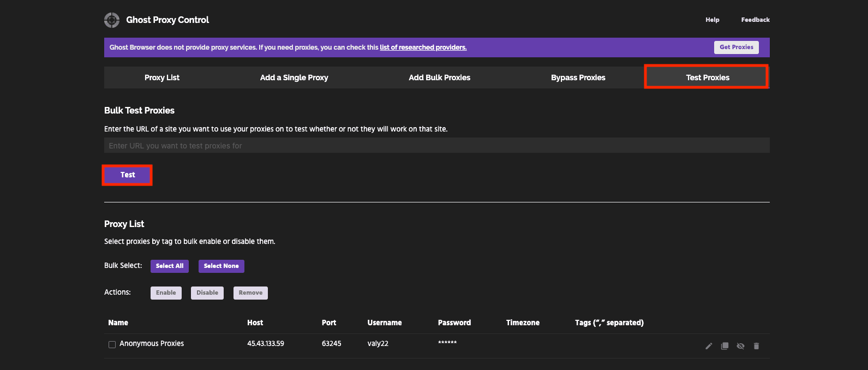868x370 pixels.
Task: Click the Tags column header
Action: (x=609, y=323)
